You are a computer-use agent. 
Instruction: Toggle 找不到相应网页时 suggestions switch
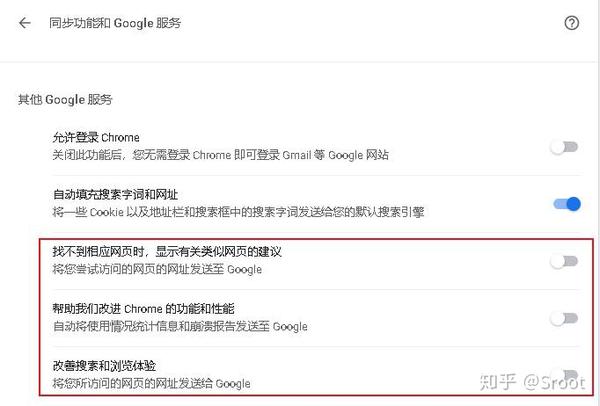coord(564,261)
